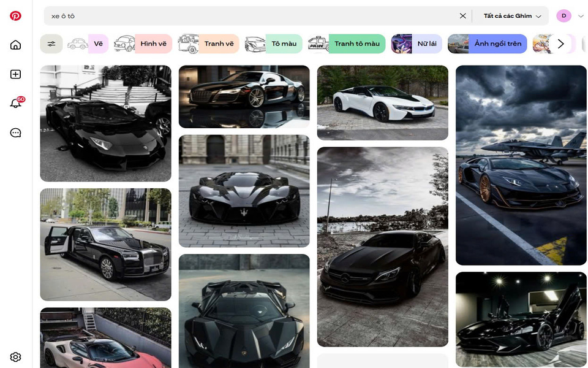Expand the 'Tất cả các Ghim' dropdown
This screenshot has width=588, height=368.
click(512, 16)
